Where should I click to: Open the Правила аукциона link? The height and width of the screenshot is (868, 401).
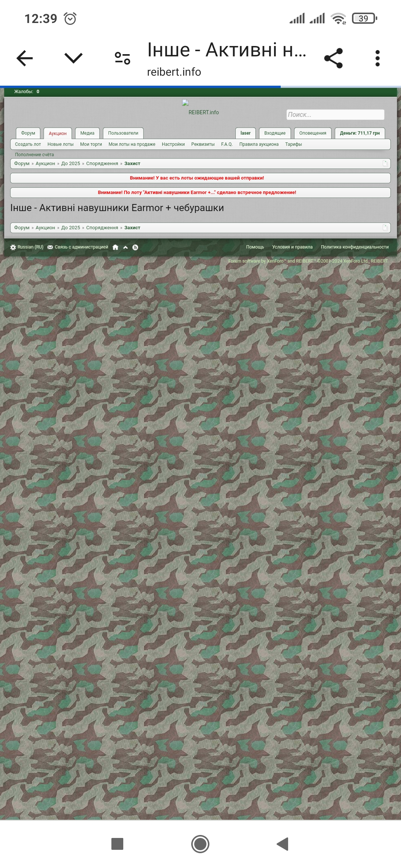(259, 144)
